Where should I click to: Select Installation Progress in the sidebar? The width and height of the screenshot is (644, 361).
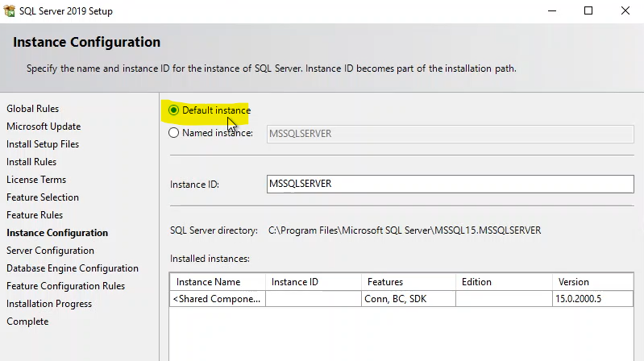coord(49,304)
